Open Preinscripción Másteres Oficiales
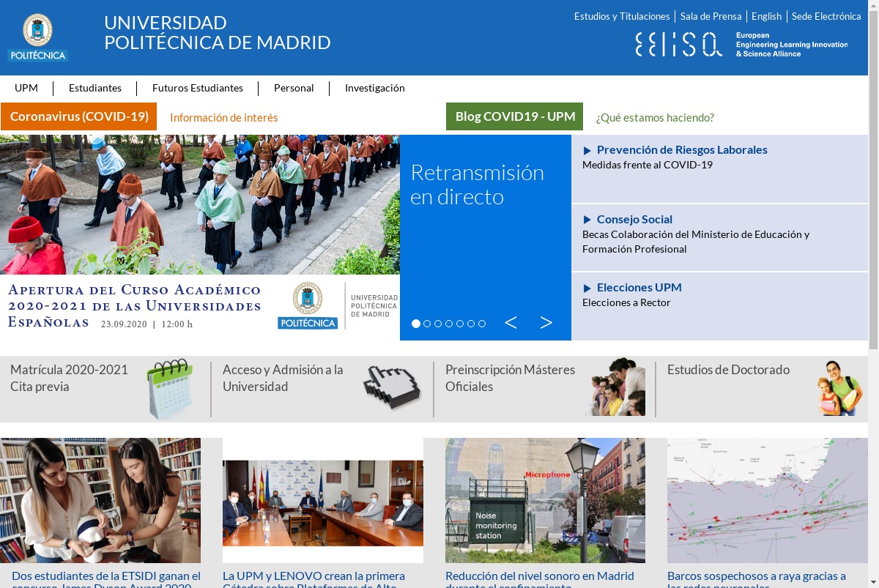 point(510,378)
